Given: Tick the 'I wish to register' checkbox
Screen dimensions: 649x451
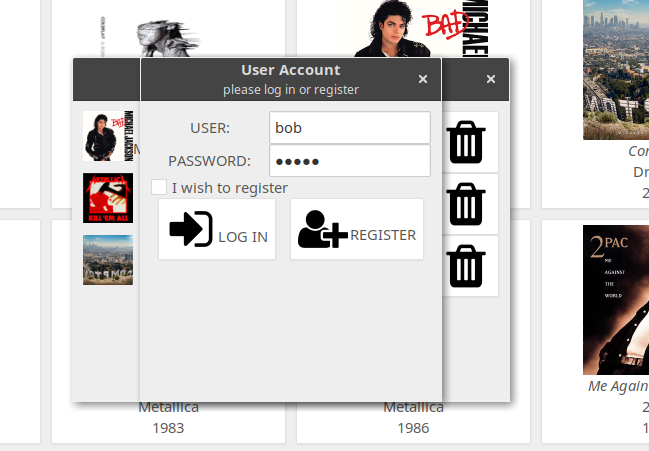Looking at the screenshot, I should tap(159, 187).
